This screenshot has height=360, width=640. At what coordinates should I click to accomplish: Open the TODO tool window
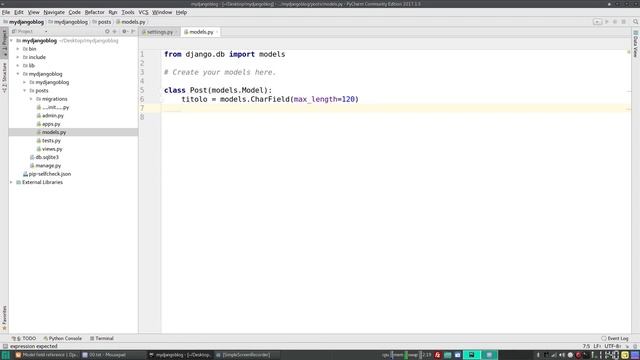[x=24, y=338]
